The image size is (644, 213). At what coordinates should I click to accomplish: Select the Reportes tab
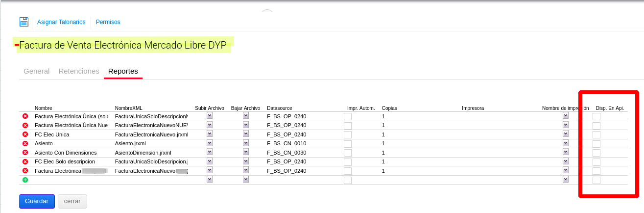coord(123,71)
